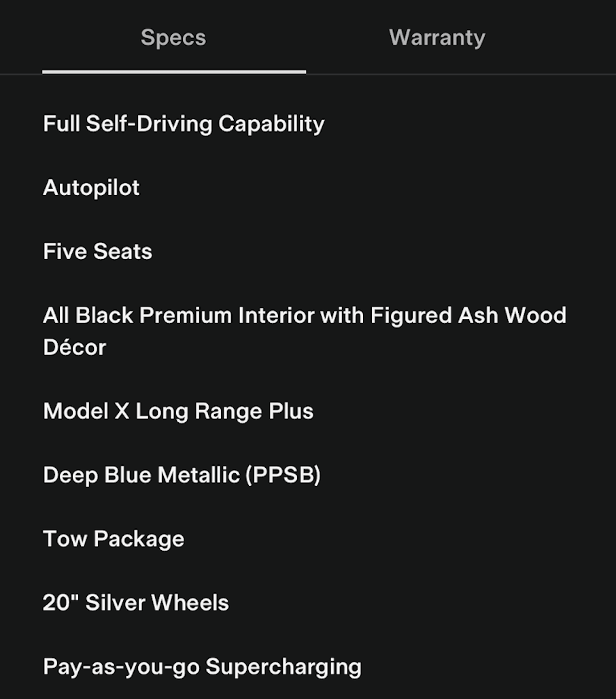The image size is (616, 699).
Task: Select the Specs tab
Action: click(x=173, y=37)
